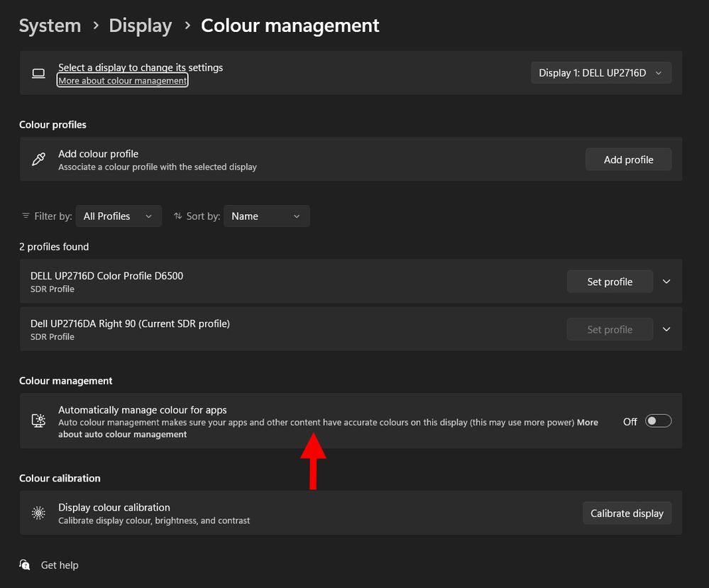Set the D6500 colour profile
The height and width of the screenshot is (588, 709).
(x=609, y=282)
